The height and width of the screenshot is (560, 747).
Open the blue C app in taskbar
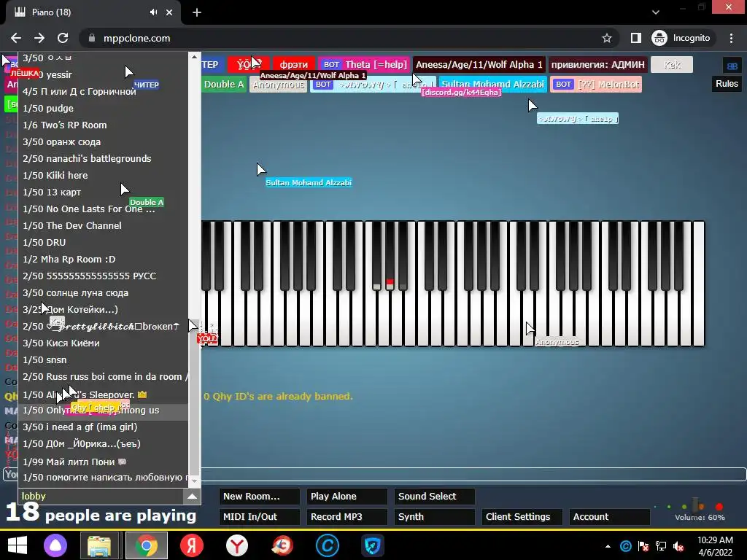pyautogui.click(x=328, y=545)
